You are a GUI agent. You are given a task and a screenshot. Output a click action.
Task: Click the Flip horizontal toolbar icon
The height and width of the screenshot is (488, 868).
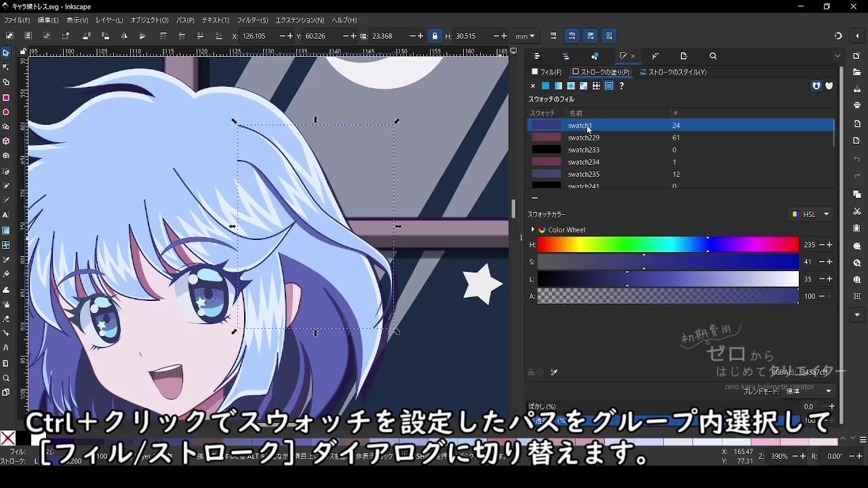coord(124,36)
